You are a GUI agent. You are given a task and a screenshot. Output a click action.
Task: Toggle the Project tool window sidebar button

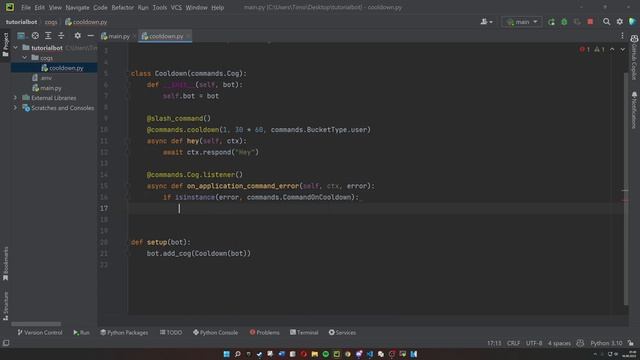[5, 44]
